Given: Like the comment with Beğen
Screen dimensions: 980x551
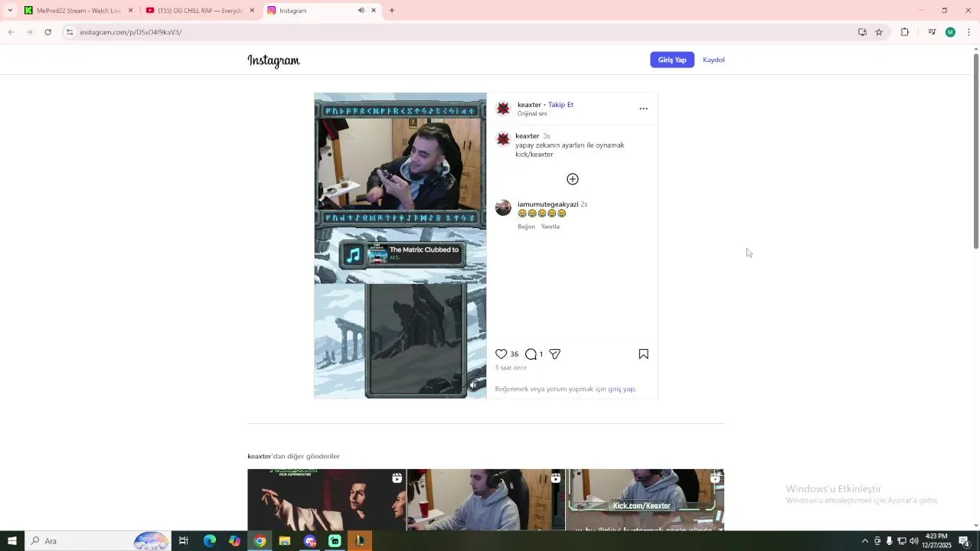Looking at the screenshot, I should [526, 227].
